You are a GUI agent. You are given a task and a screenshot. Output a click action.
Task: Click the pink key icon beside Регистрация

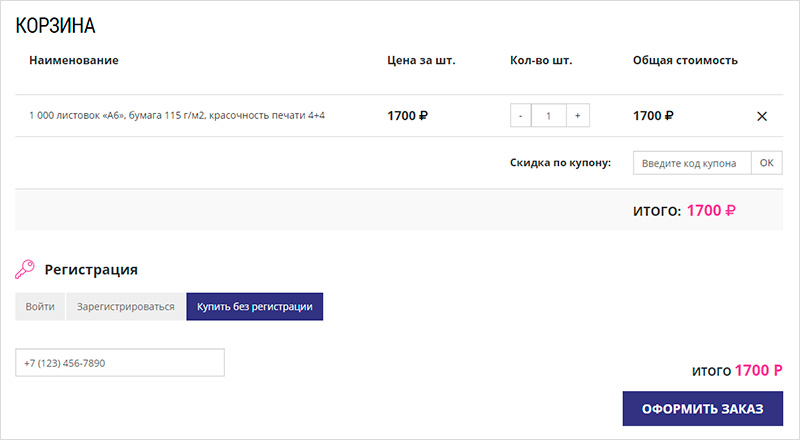pyautogui.click(x=25, y=269)
